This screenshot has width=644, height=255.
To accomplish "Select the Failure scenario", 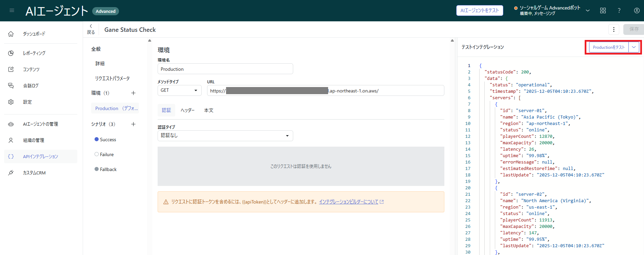I will (104, 154).
